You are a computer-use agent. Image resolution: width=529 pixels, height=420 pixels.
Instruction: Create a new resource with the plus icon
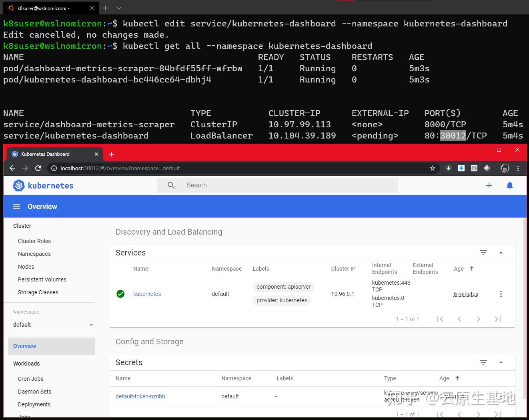[489, 185]
